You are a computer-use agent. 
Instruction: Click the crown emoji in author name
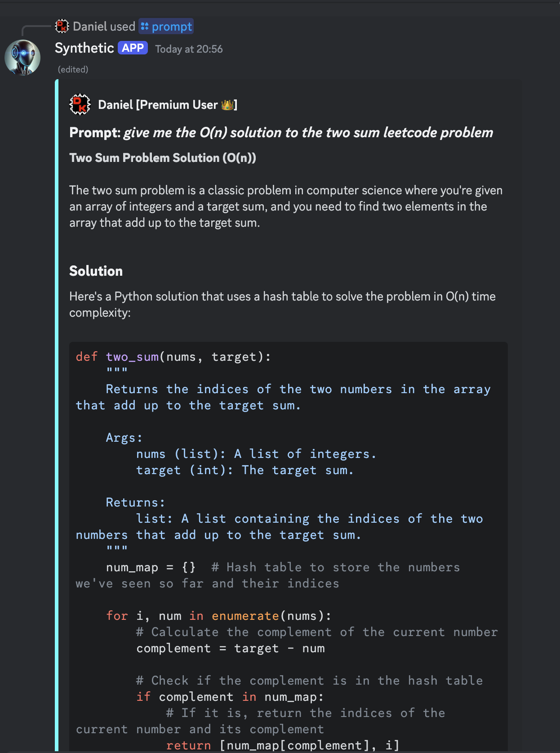tap(227, 105)
